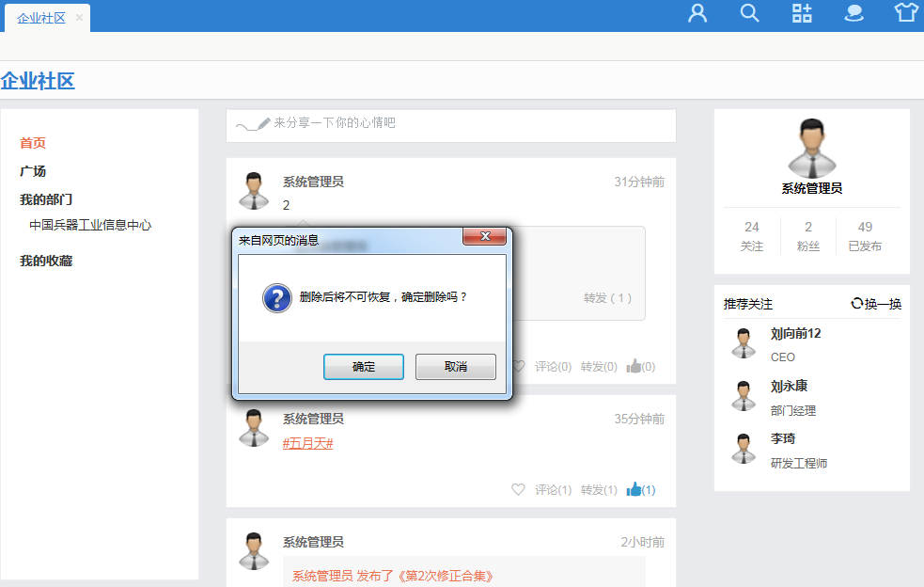Click the chat message bubble icon
This screenshot has width=924, height=587.
click(x=854, y=13)
